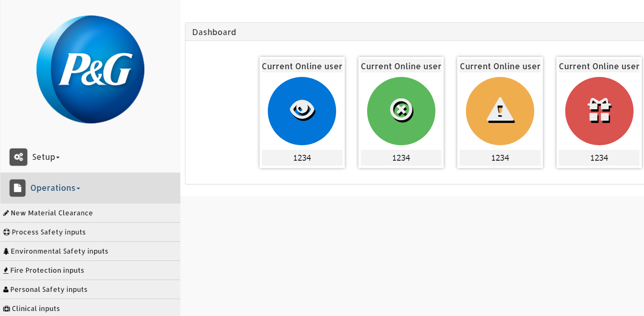
Task: Click the Current Online user title above the eye icon
Action: [302, 66]
